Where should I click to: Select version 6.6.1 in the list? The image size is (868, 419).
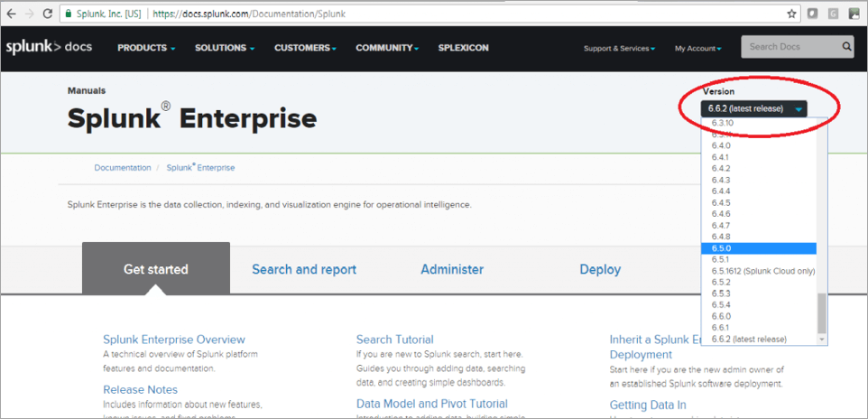coord(759,328)
